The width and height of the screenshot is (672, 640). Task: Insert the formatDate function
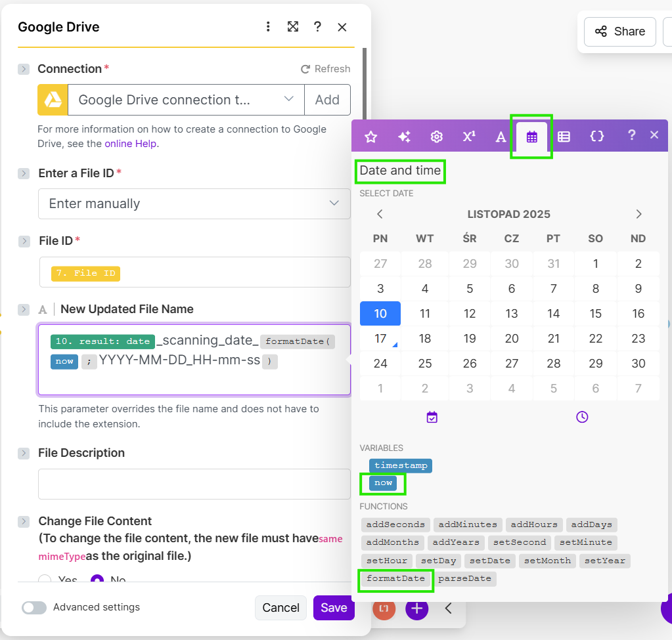(x=395, y=579)
